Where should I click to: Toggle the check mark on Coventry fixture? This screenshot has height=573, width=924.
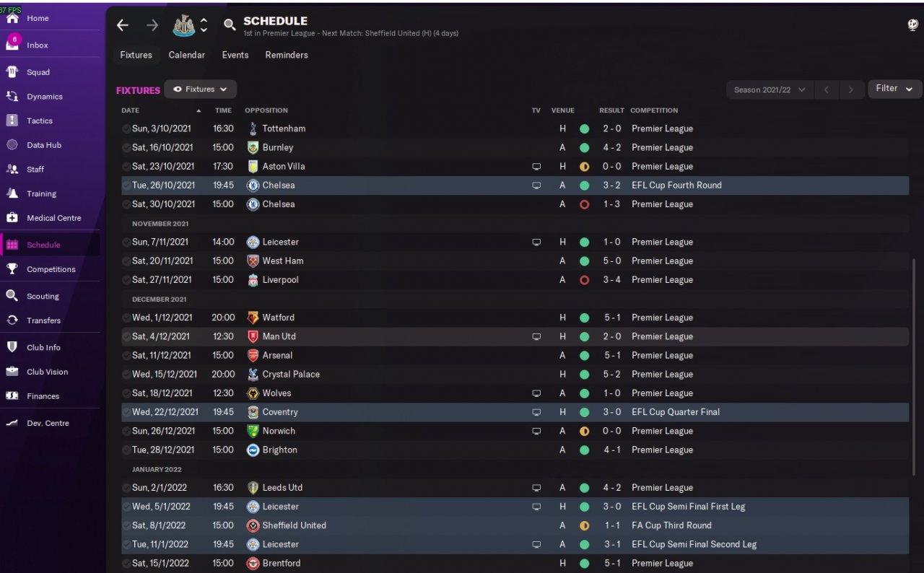click(x=126, y=412)
